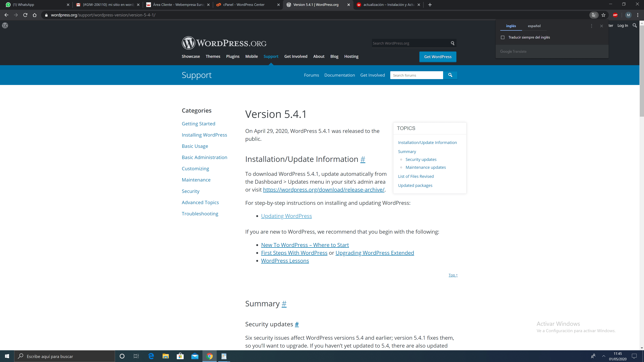Click the Top ↑ link
The width and height of the screenshot is (644, 362).
pos(453,275)
